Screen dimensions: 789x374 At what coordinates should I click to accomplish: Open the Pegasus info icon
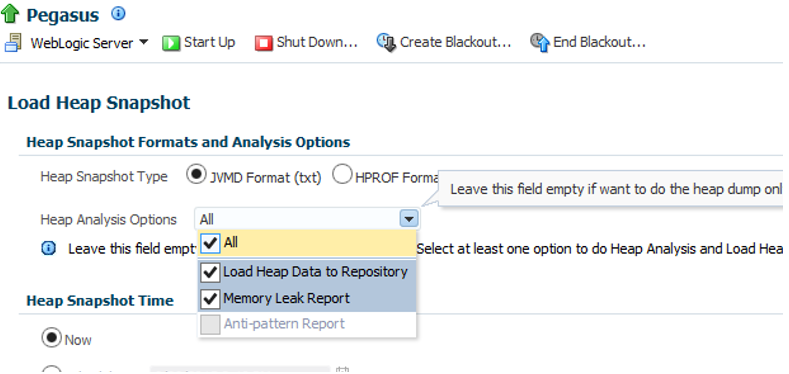click(x=118, y=14)
